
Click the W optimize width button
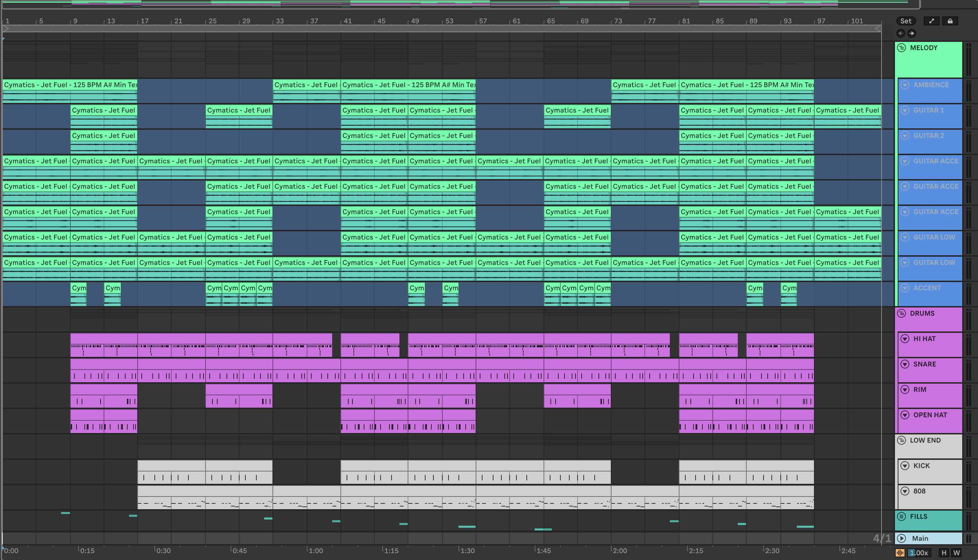pos(956,553)
